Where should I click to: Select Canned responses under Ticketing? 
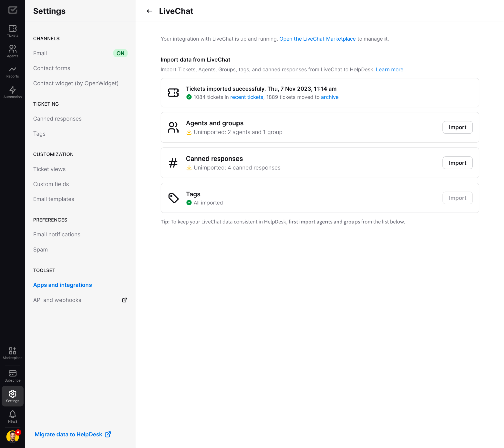(x=57, y=118)
